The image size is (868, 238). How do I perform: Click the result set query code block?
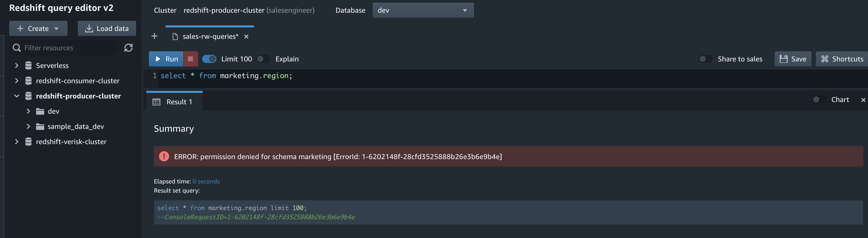coord(508,212)
